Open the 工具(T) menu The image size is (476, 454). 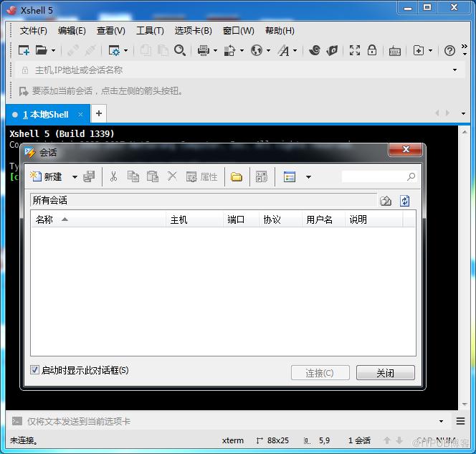pyautogui.click(x=150, y=31)
